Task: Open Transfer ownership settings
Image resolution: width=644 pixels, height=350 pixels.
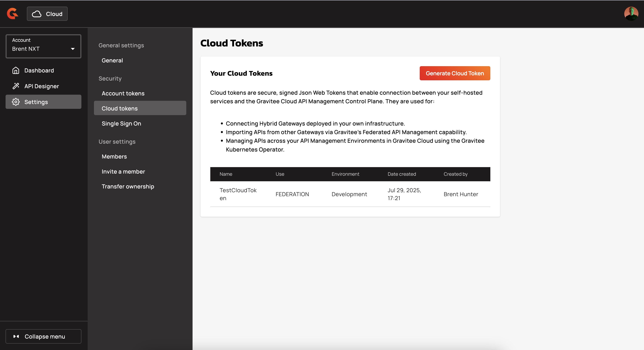Action: point(128,186)
